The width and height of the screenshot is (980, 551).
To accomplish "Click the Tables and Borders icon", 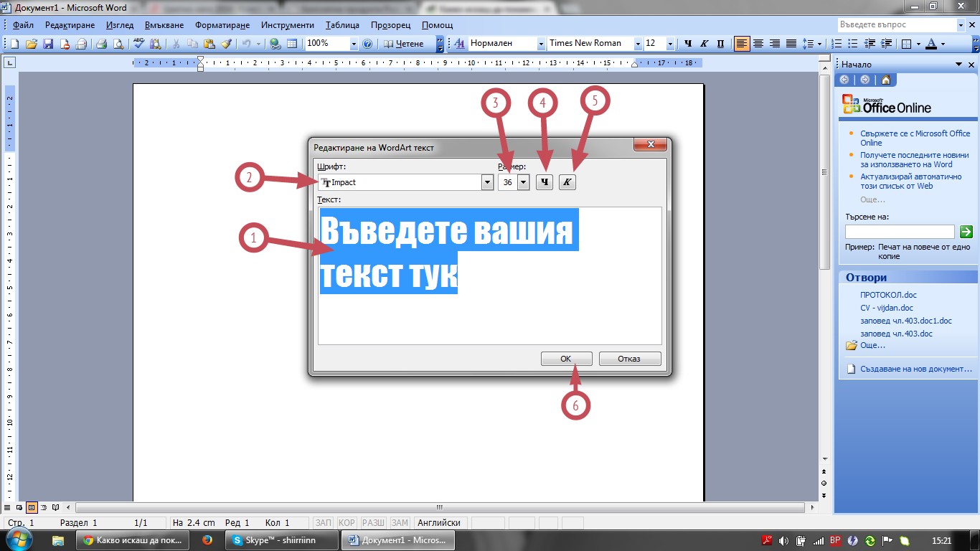I will 292,44.
